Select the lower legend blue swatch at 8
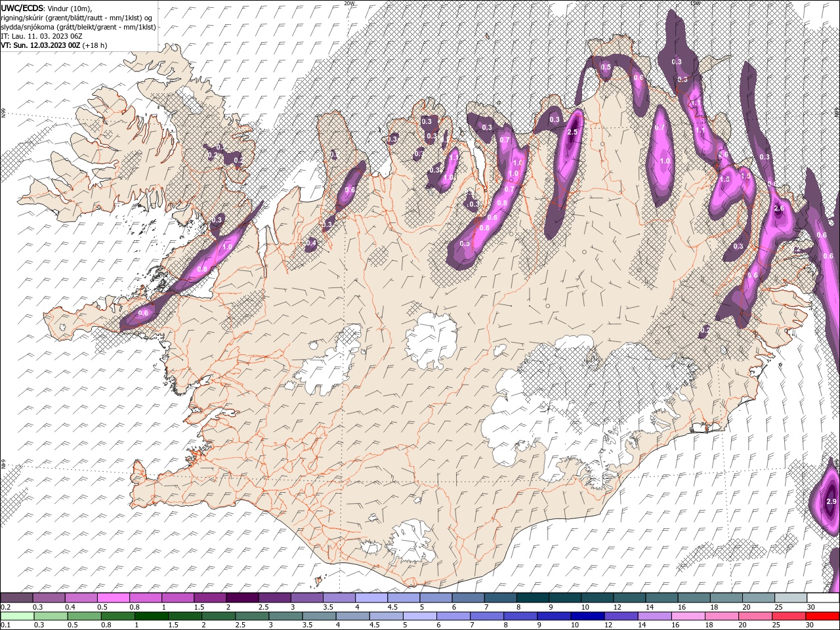The width and height of the screenshot is (840, 630). [520, 616]
